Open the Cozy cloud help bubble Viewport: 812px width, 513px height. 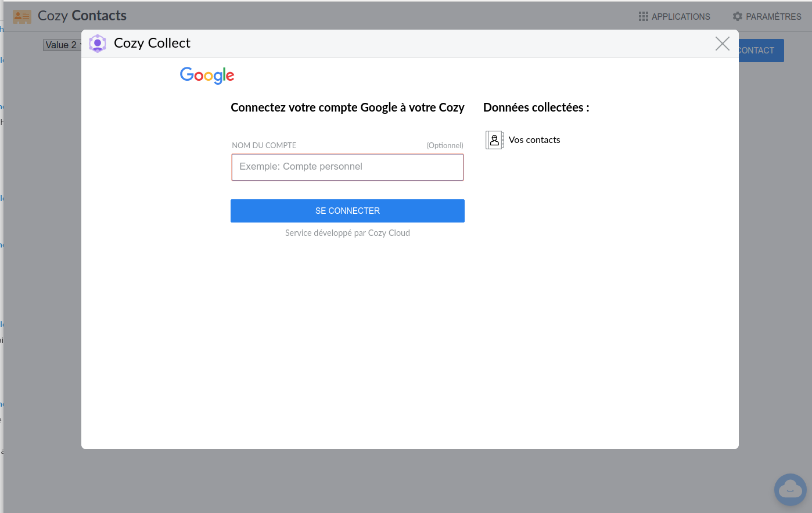(x=791, y=490)
